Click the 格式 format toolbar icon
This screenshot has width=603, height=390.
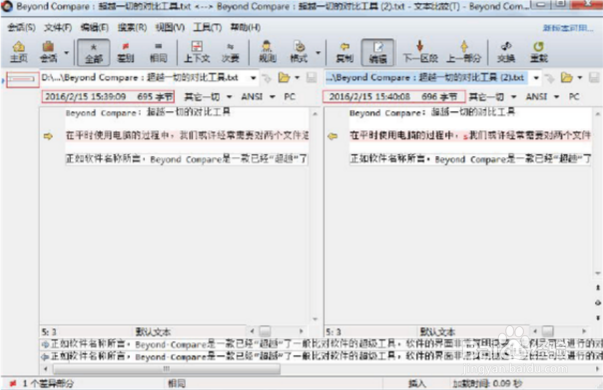coord(299,52)
